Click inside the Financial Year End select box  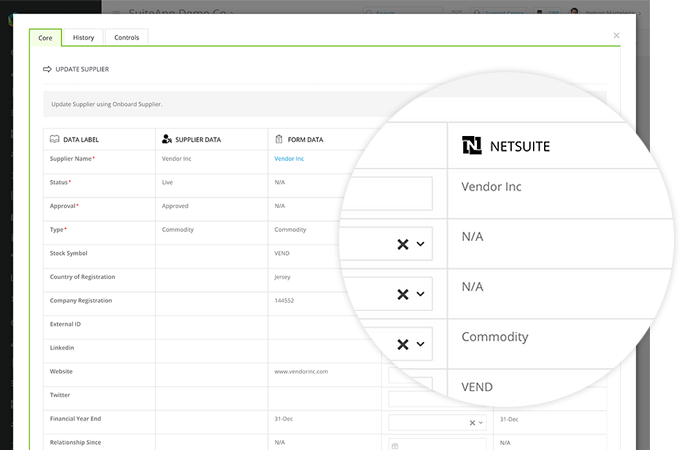437,423
